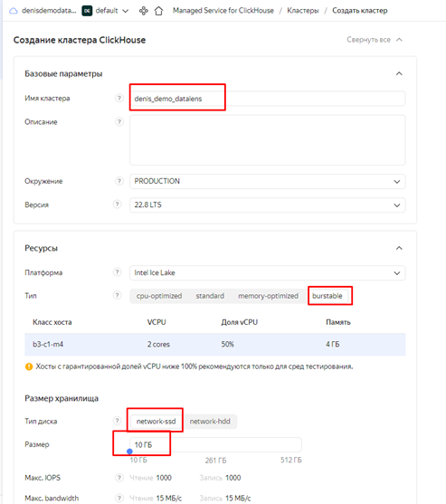
Task: Open help icon for Макс. bandwidth
Action: coord(119,498)
